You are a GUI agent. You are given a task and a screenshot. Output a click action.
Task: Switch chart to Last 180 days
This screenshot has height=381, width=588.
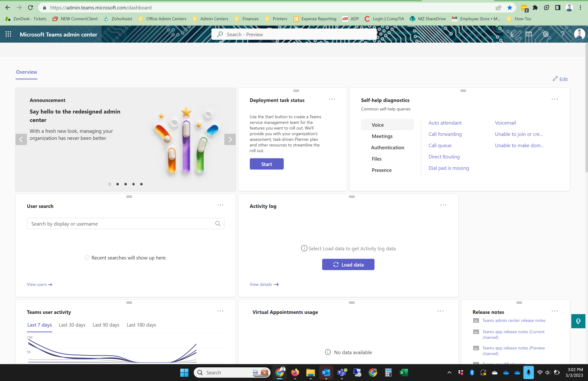point(141,325)
